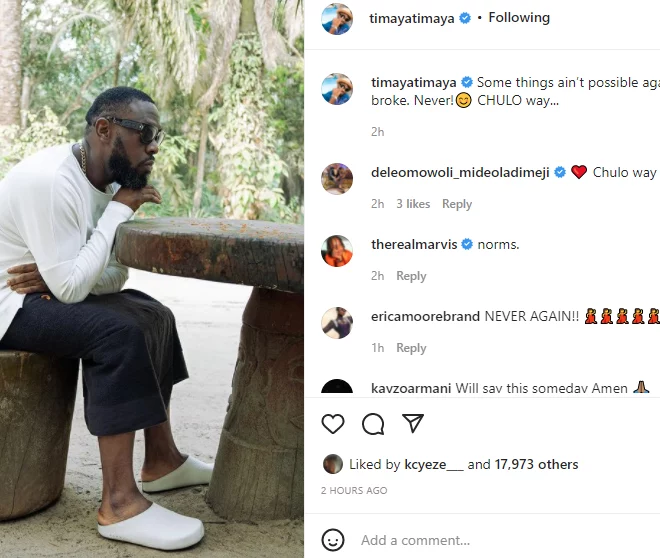Open ericamoorebrand's profile picture

coord(337,323)
